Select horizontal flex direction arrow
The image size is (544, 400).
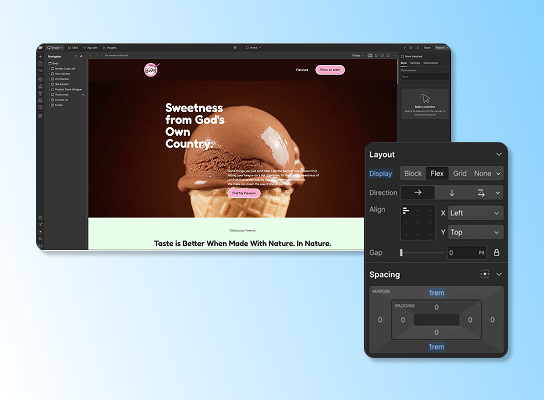tap(418, 193)
